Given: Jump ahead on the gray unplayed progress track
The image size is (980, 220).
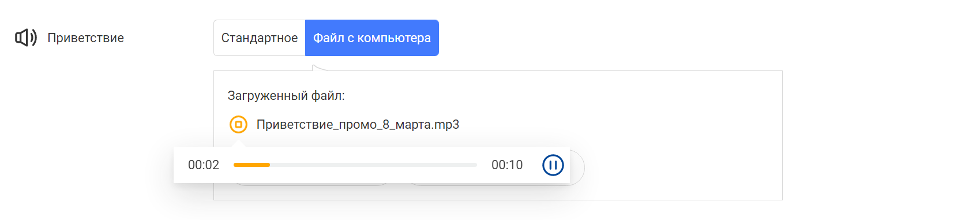Looking at the screenshot, I should coord(373,165).
